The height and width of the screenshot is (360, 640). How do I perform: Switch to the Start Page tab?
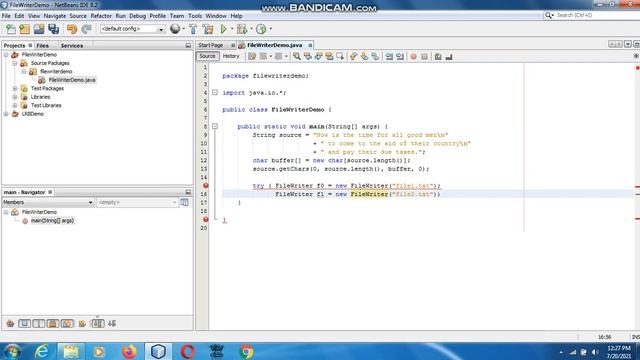pos(211,45)
